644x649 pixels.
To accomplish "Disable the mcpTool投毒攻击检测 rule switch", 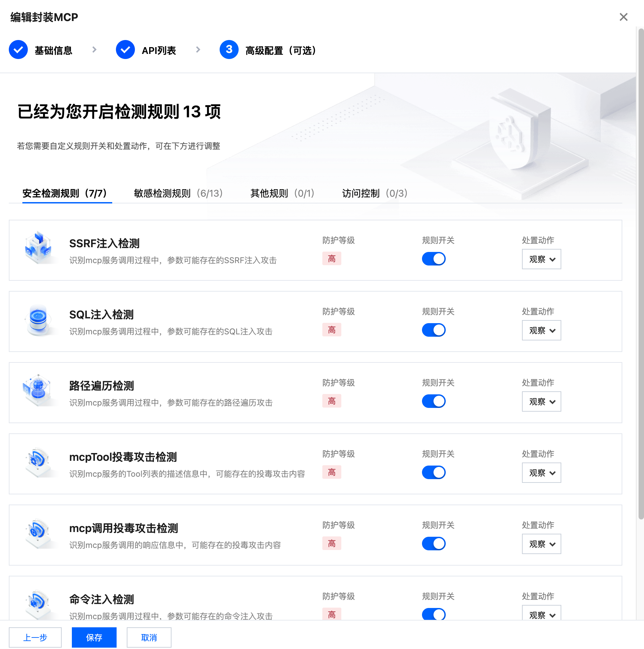I will pyautogui.click(x=434, y=472).
